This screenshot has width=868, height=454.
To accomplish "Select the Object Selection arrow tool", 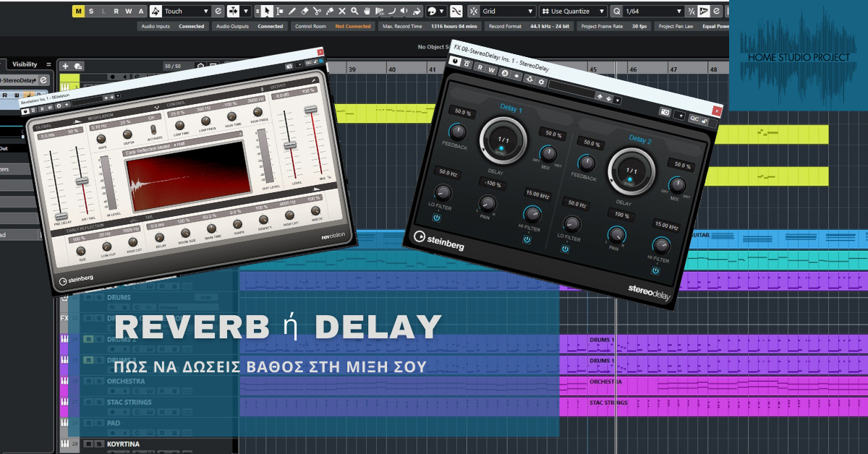I will (267, 11).
